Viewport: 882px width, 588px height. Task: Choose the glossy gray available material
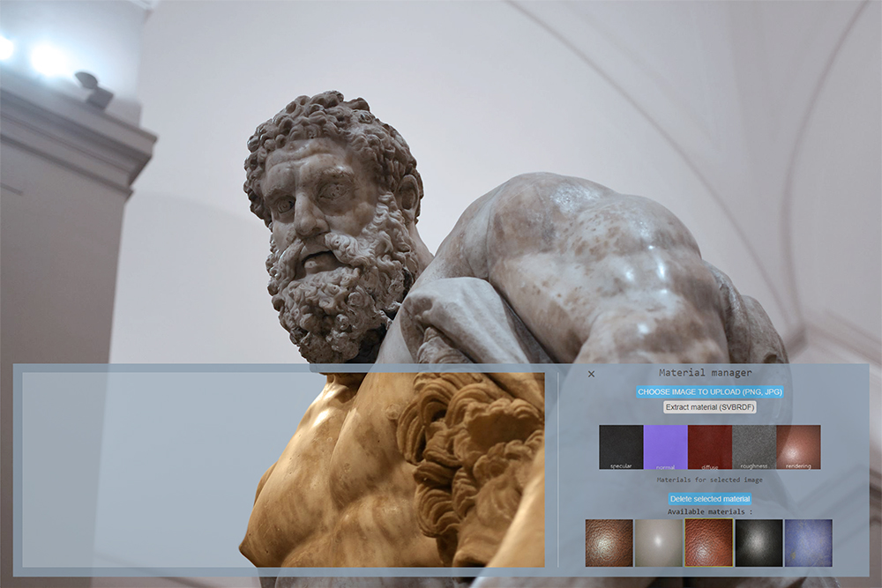pyautogui.click(x=659, y=542)
